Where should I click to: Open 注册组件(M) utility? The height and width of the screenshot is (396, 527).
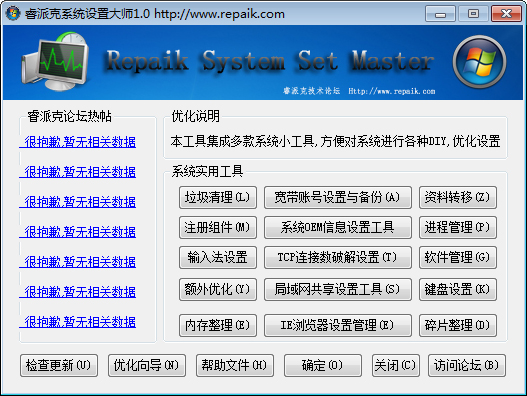[218, 228]
